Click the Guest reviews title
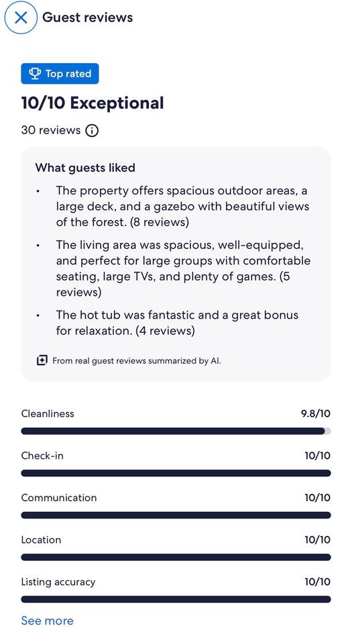 (x=87, y=17)
